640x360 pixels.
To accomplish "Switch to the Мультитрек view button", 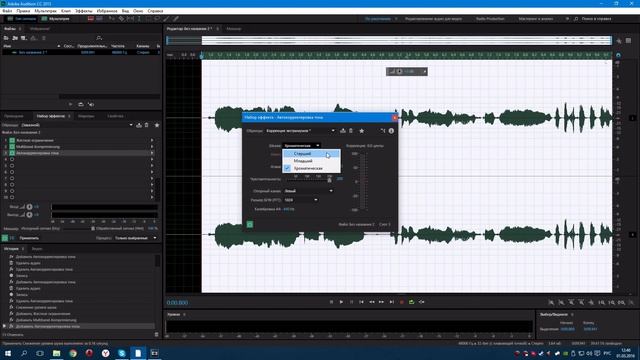I will coord(56,19).
